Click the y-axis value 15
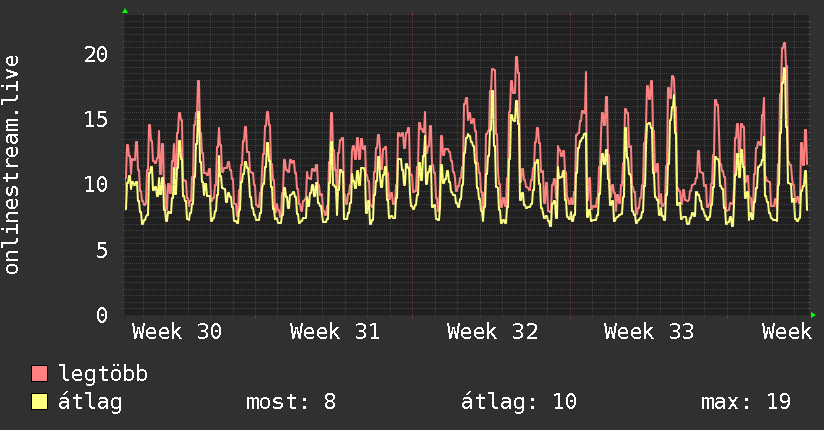 click(96, 119)
